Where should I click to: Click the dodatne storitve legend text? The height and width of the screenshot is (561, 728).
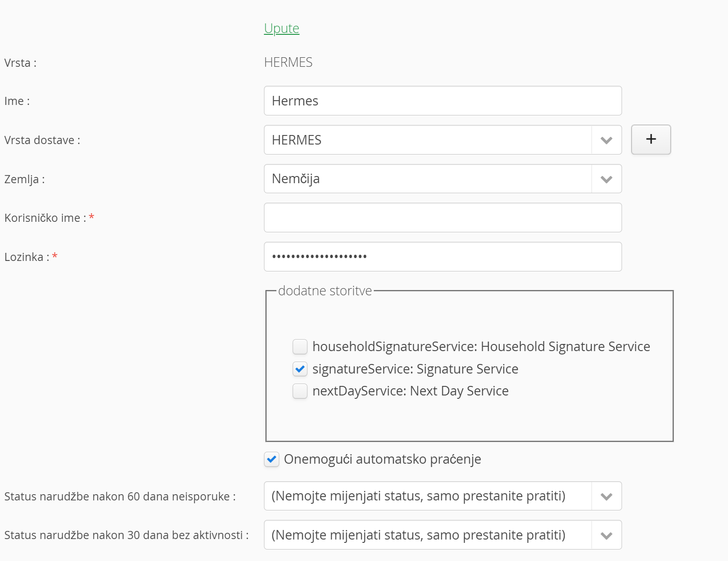[x=325, y=291]
